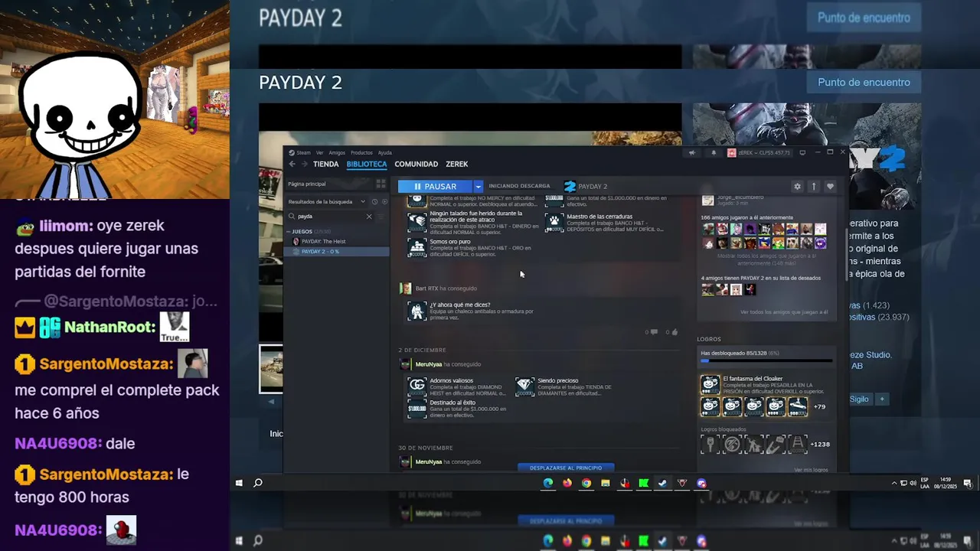Image resolution: width=980 pixels, height=551 pixels.
Task: Open the Ayuda menu
Action: pos(384,152)
